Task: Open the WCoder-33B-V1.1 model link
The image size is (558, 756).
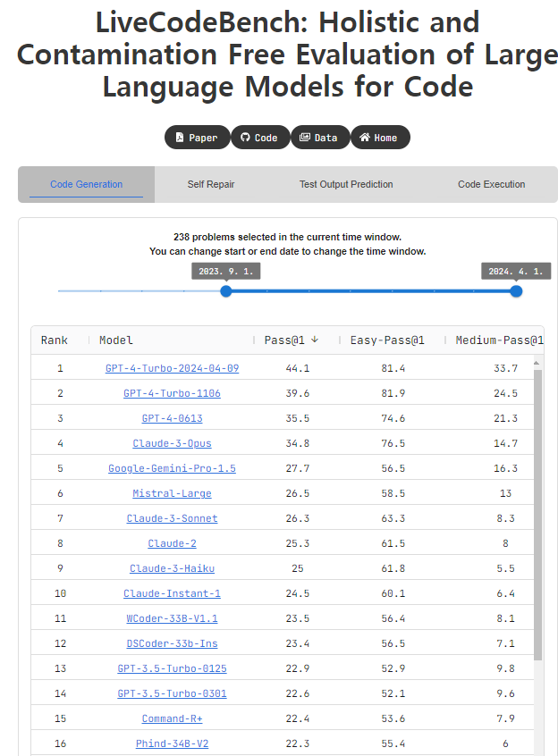Action: point(173,618)
